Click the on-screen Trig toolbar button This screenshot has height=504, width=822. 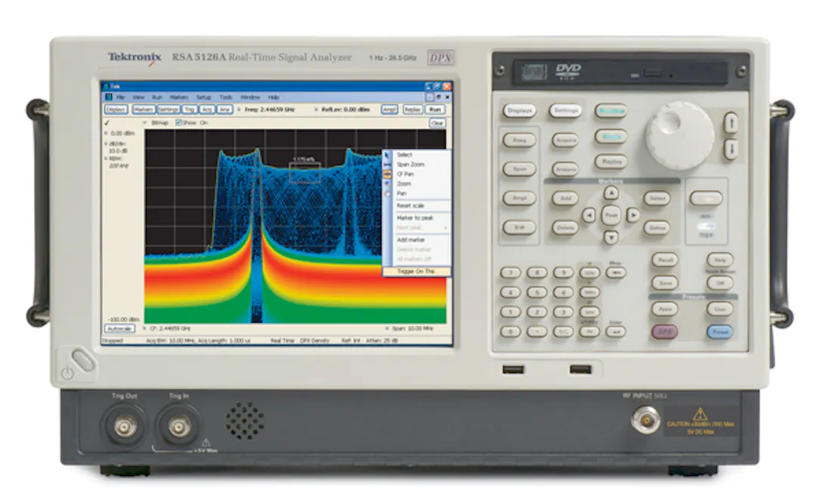click(x=189, y=110)
